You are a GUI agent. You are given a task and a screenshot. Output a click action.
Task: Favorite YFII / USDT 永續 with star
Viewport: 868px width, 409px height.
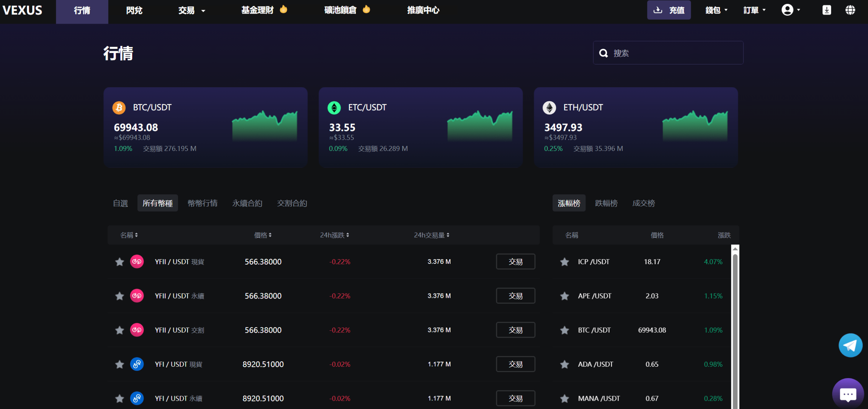pyautogui.click(x=120, y=296)
